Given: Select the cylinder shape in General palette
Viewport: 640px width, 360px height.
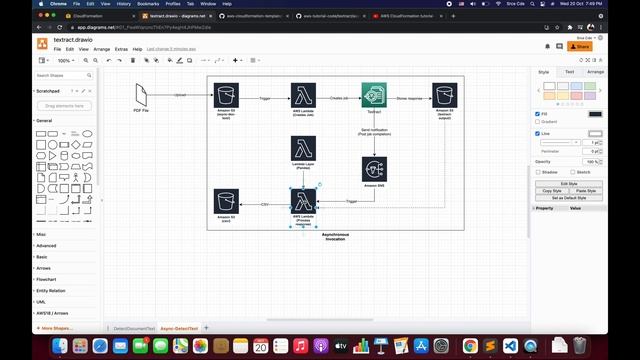Looking at the screenshot, I should (64, 156).
